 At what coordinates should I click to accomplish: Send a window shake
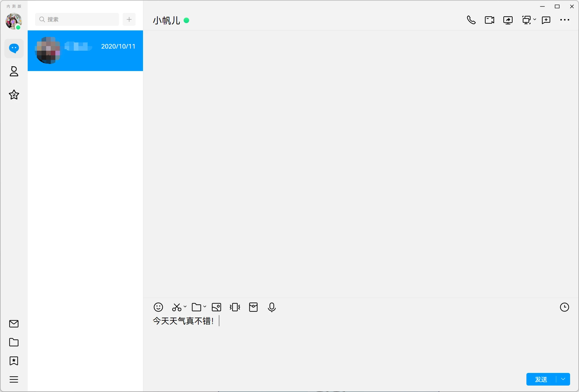[235, 307]
